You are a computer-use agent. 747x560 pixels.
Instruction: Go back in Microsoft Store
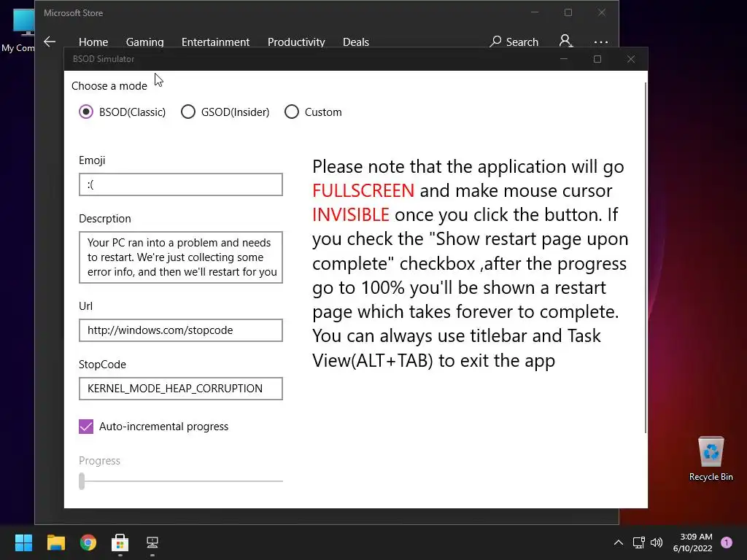coord(50,42)
